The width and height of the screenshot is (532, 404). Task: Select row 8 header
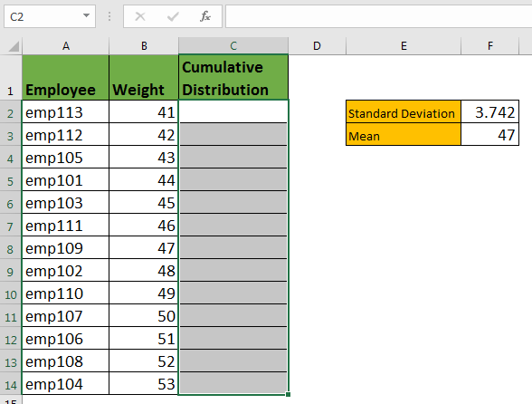click(x=11, y=249)
